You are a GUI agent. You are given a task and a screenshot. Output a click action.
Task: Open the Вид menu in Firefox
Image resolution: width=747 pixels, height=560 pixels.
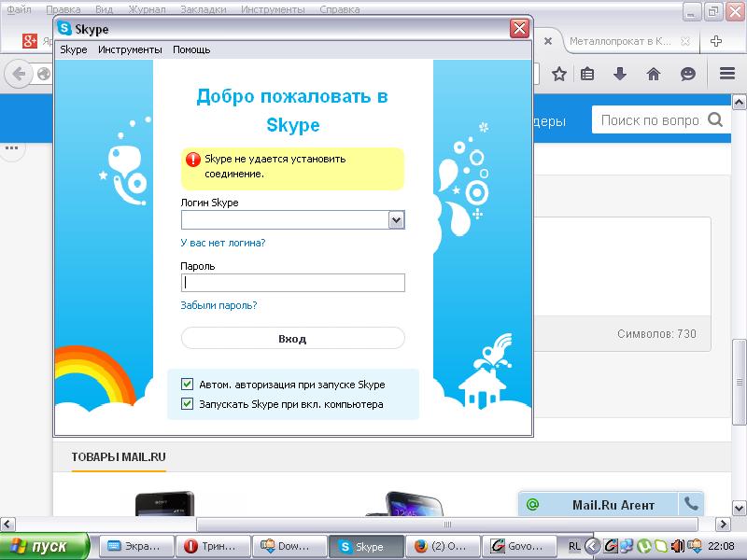(x=104, y=9)
